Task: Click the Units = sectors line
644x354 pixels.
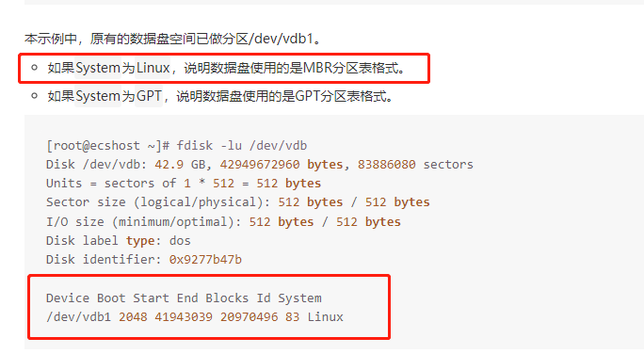Action: [184, 184]
